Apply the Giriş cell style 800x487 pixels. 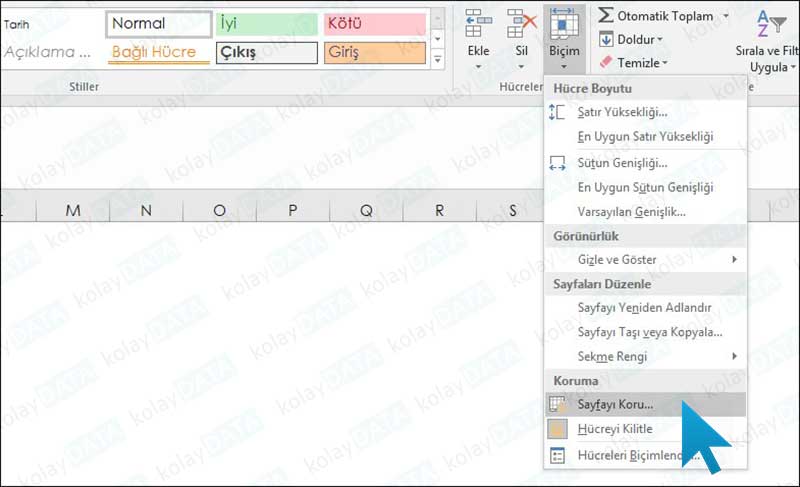pyautogui.click(x=375, y=53)
